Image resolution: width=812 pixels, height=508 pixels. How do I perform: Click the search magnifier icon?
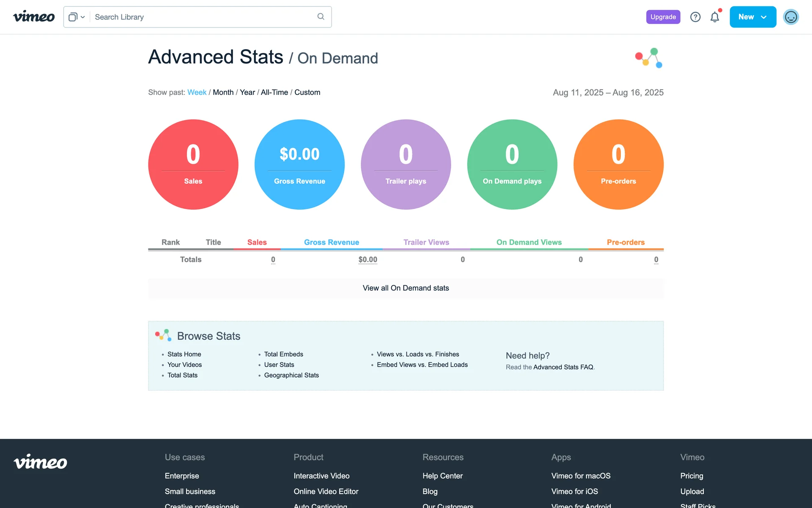[x=321, y=17]
